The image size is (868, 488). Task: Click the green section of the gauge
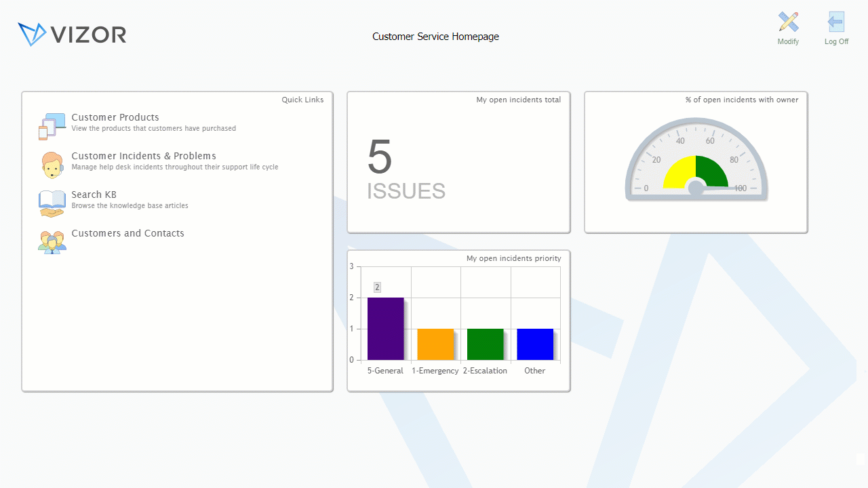coord(712,172)
